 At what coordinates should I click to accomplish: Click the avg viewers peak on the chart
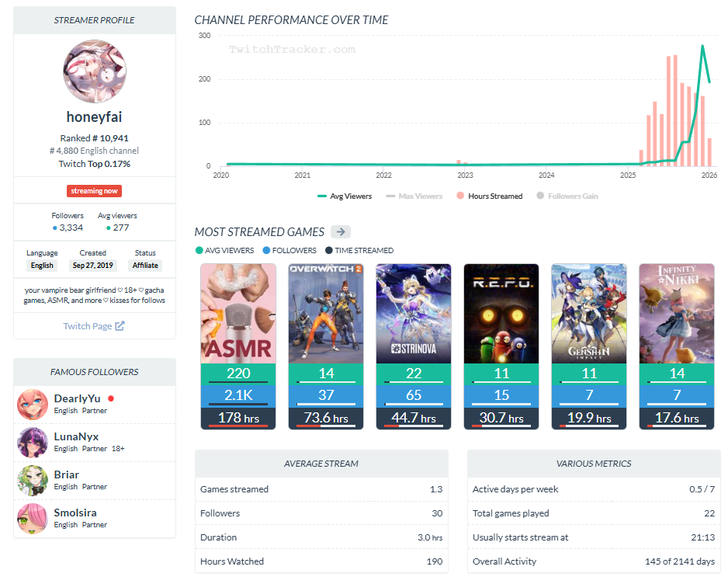point(702,46)
